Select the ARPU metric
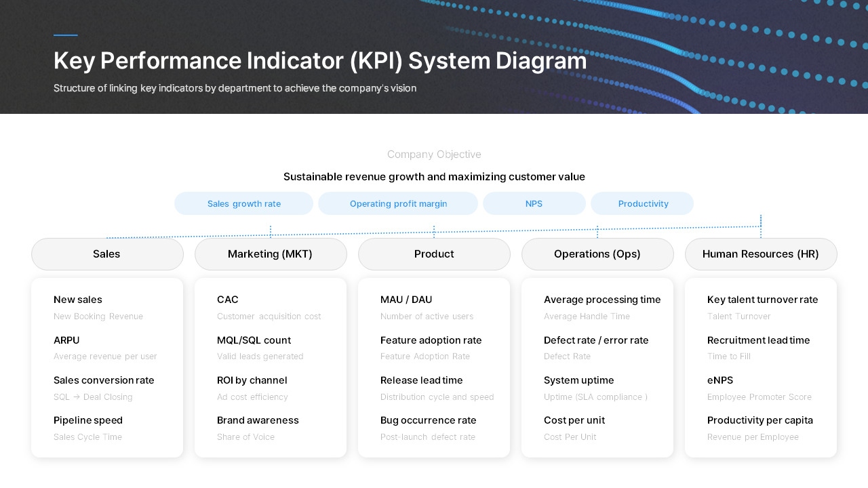868x488 pixels. click(x=66, y=340)
